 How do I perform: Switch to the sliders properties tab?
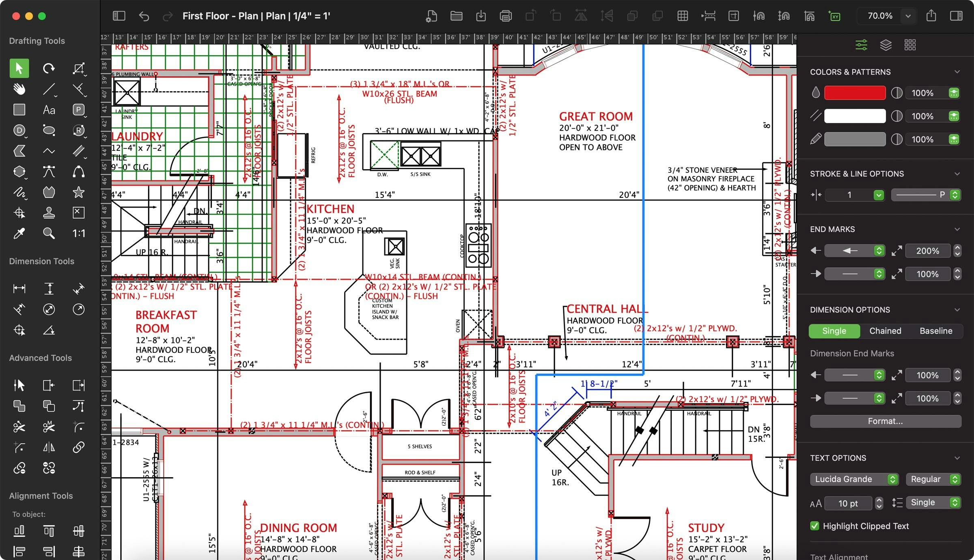pos(861,45)
